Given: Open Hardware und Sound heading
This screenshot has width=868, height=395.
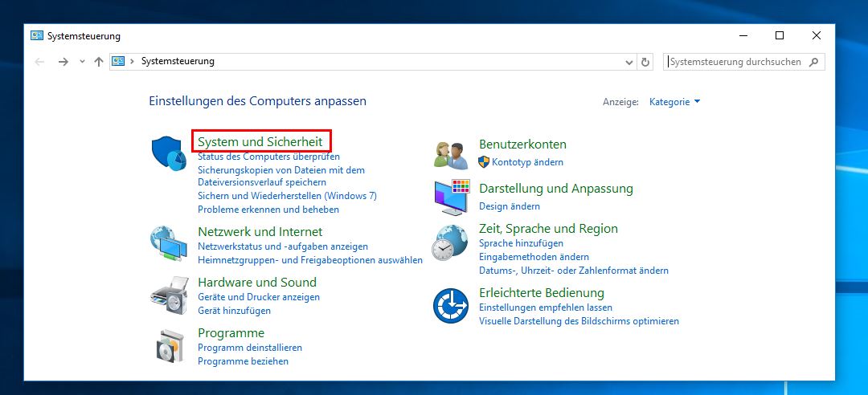Looking at the screenshot, I should [257, 282].
